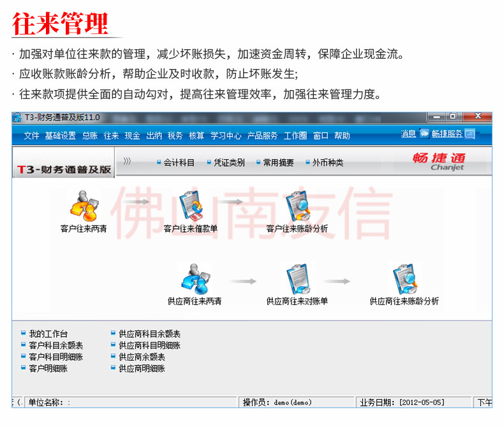Open the 基础设置 menu

pyautogui.click(x=61, y=136)
